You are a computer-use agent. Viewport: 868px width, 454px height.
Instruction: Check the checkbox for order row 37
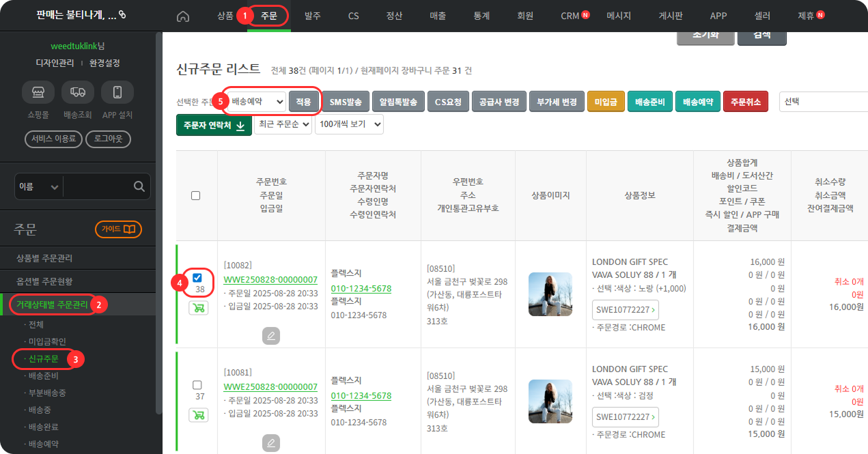[197, 384]
